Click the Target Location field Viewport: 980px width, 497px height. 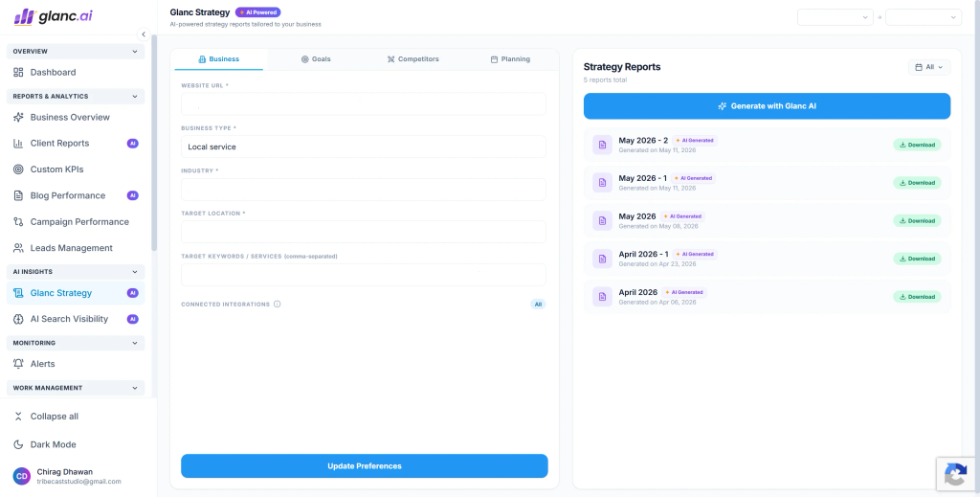(364, 232)
